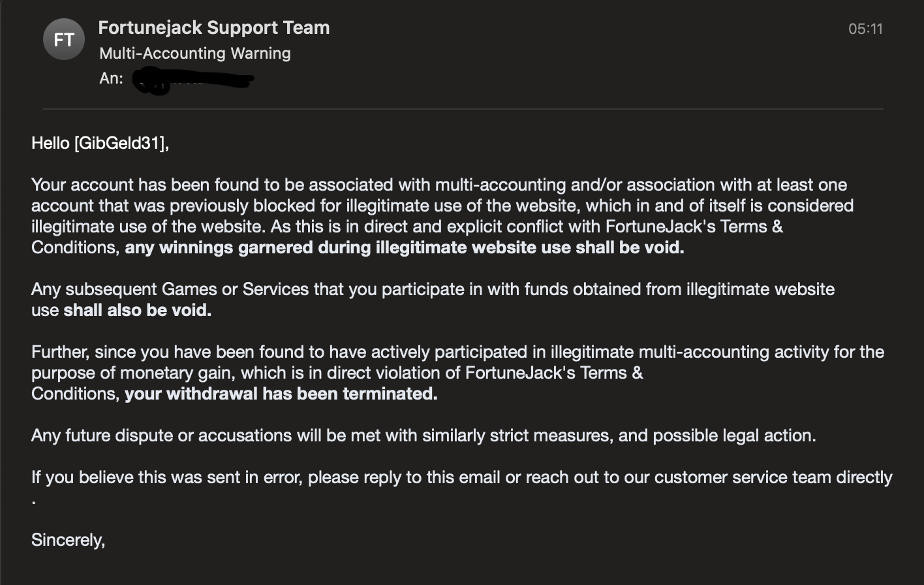Click the line mentioning possible legal action

[x=423, y=435]
